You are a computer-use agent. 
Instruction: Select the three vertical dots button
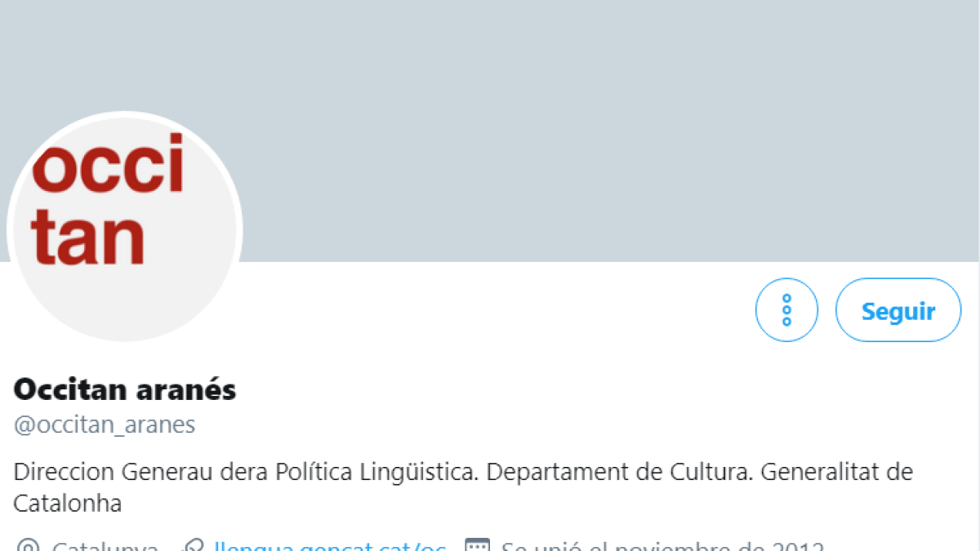tap(786, 310)
